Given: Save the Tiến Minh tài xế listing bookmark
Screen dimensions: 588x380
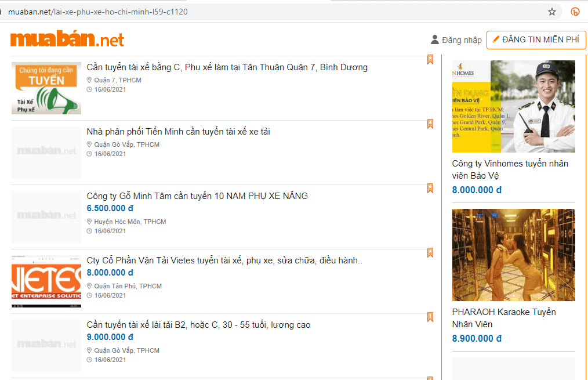Looking at the screenshot, I should coord(430,124).
